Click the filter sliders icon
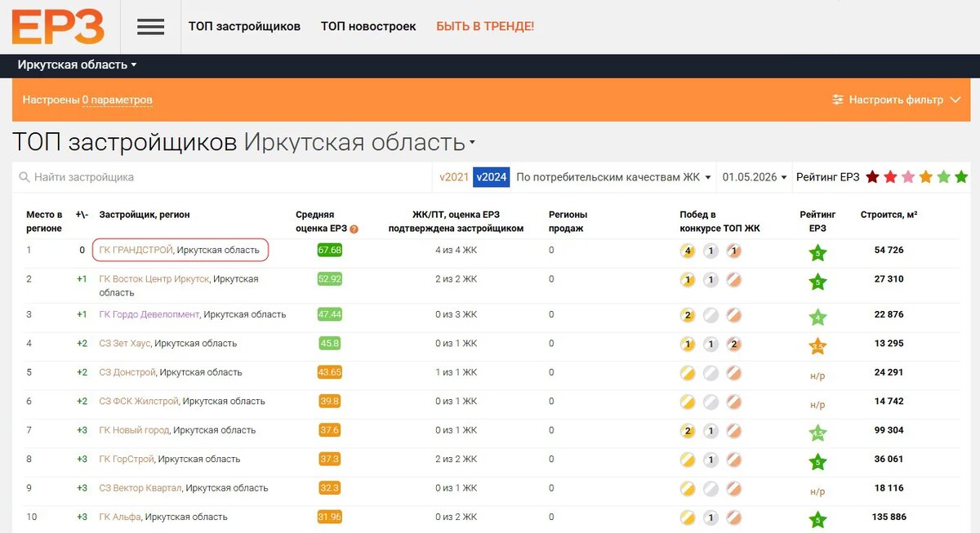980x533 pixels. click(838, 100)
